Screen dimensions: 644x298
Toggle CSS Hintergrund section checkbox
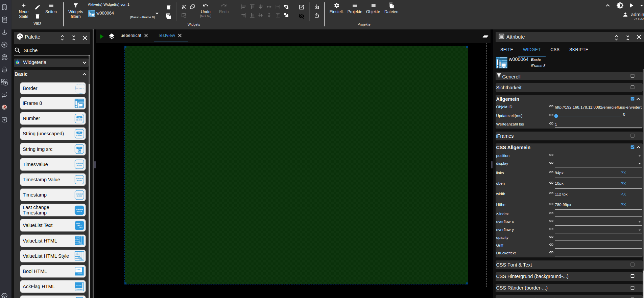633,276
